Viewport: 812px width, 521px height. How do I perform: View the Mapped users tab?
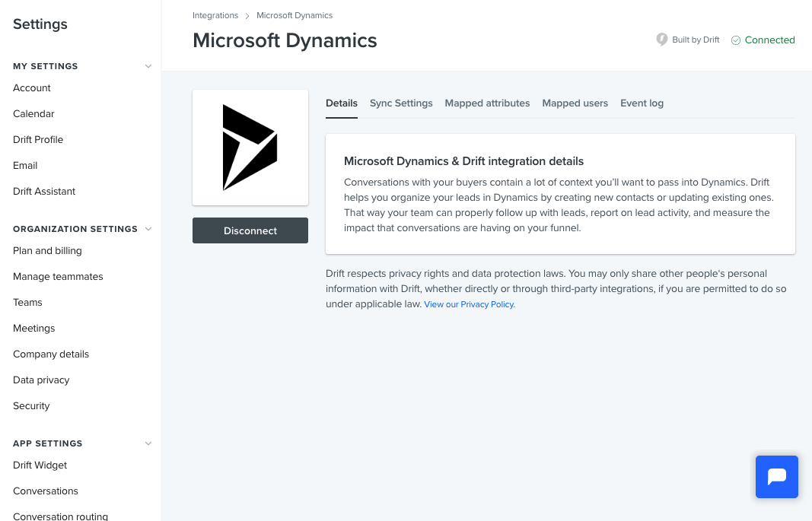click(x=575, y=103)
